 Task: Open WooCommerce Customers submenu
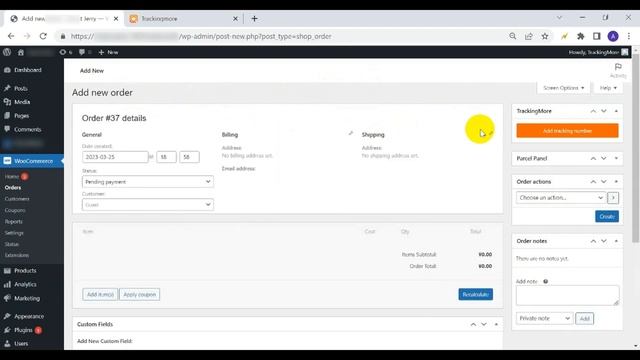coord(17,199)
